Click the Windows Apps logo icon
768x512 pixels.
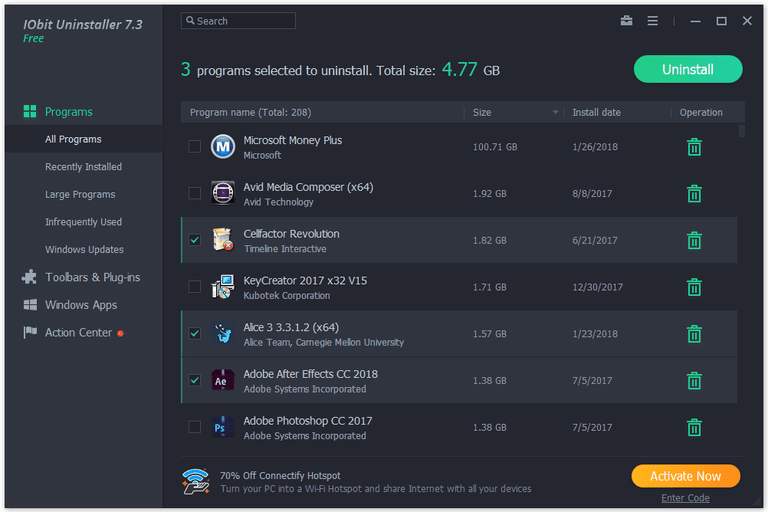coord(30,305)
